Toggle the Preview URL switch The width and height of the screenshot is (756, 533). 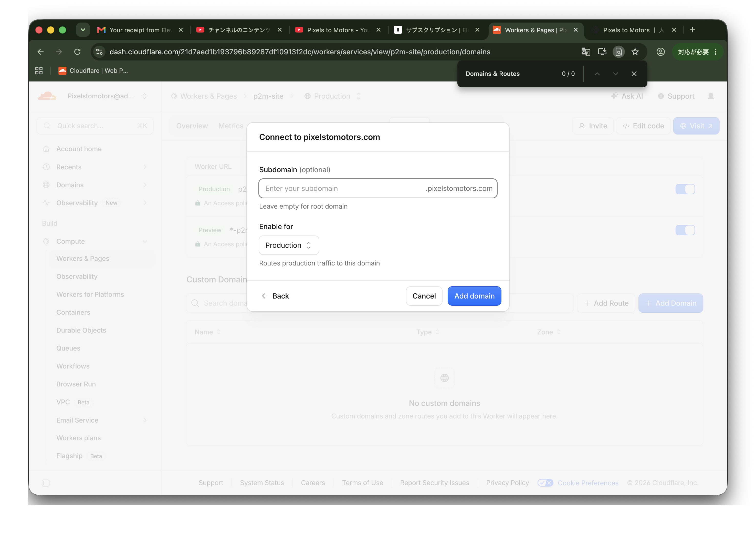[x=685, y=230]
